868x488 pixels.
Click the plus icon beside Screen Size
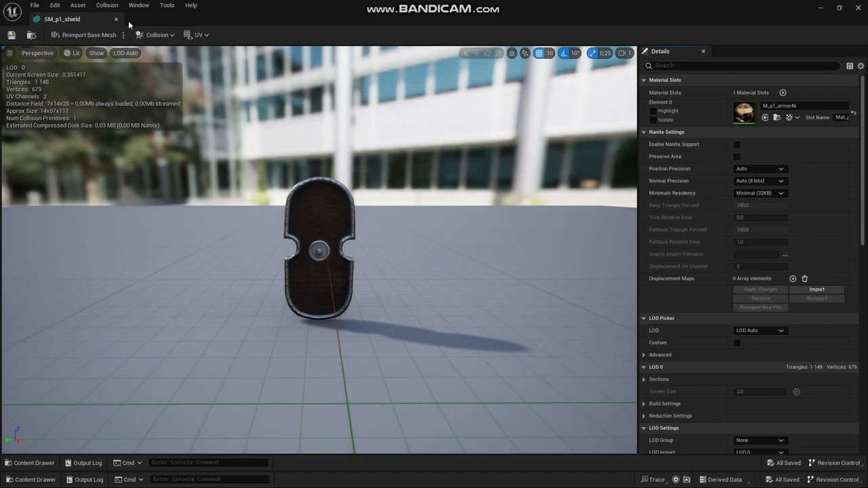pyautogui.click(x=796, y=392)
